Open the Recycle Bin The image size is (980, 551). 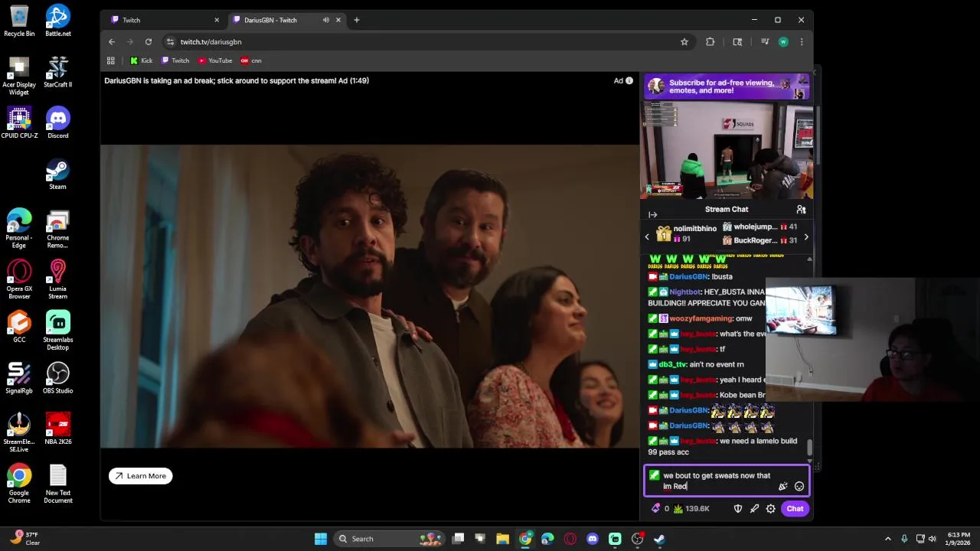19,21
